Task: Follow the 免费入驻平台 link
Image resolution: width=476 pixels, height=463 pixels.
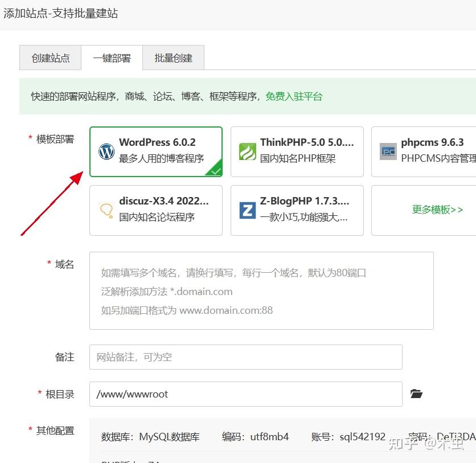Action: click(294, 96)
